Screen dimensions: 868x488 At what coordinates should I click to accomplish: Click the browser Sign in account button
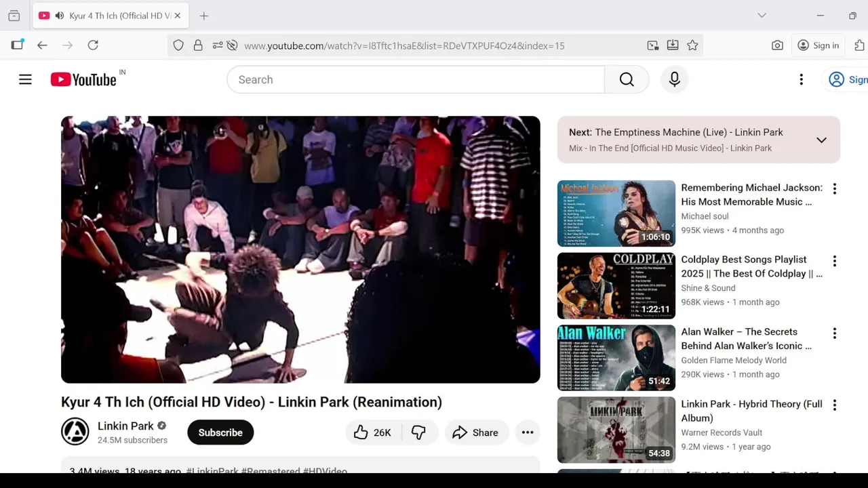[x=818, y=45]
